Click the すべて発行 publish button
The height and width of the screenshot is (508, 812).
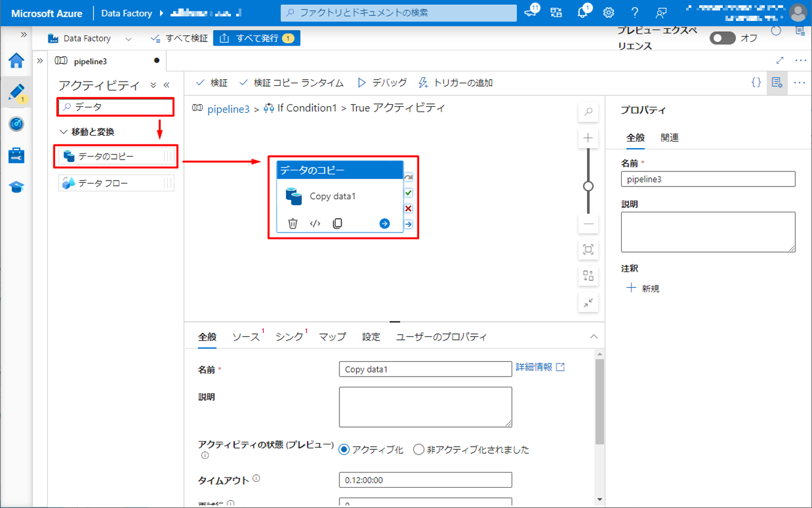tap(257, 38)
